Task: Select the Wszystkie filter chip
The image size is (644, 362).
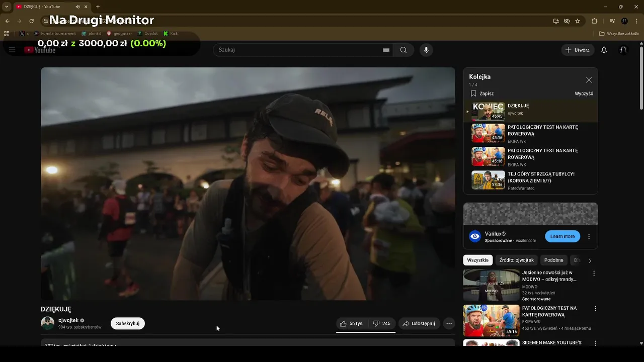Action: click(x=477, y=260)
